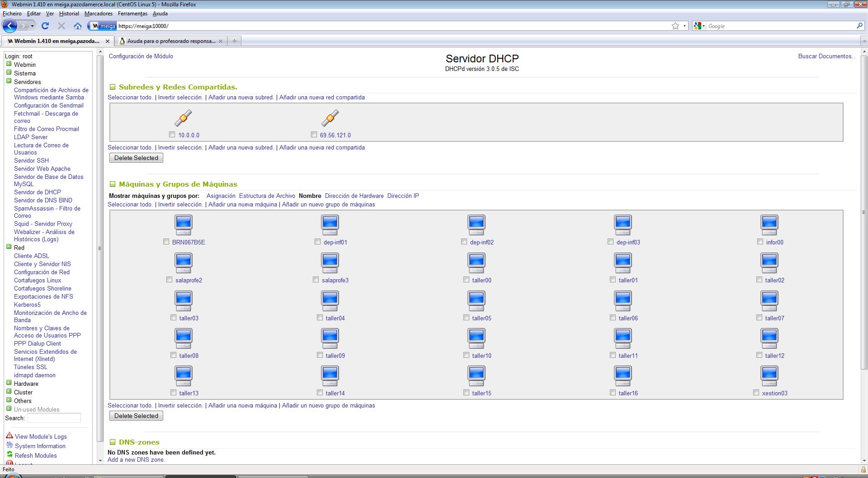Select the xestion03 checkbox
The width and height of the screenshot is (868, 478).
[x=756, y=393]
